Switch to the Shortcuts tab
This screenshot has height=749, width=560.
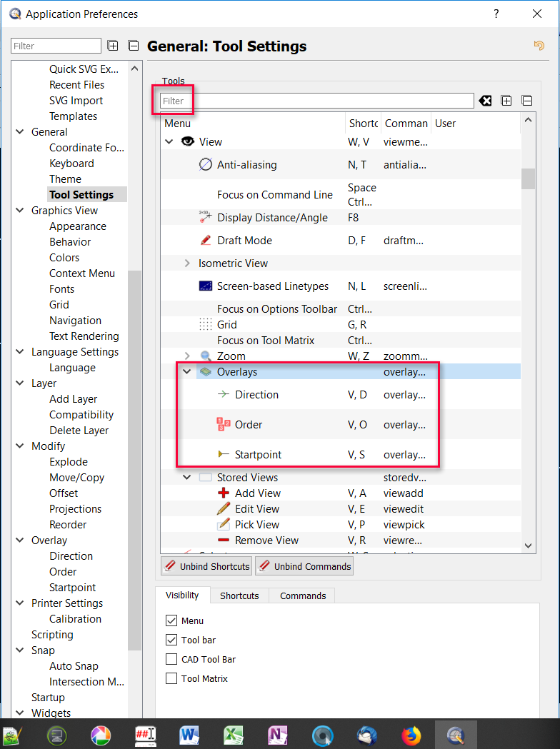(239, 595)
